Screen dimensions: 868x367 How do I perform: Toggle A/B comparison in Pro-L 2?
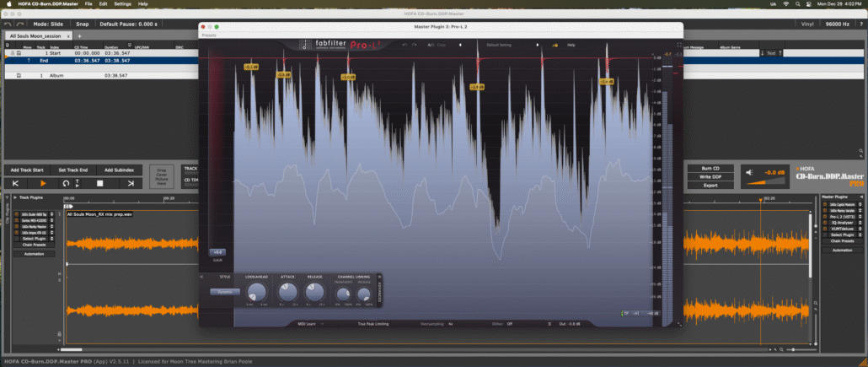coord(431,45)
